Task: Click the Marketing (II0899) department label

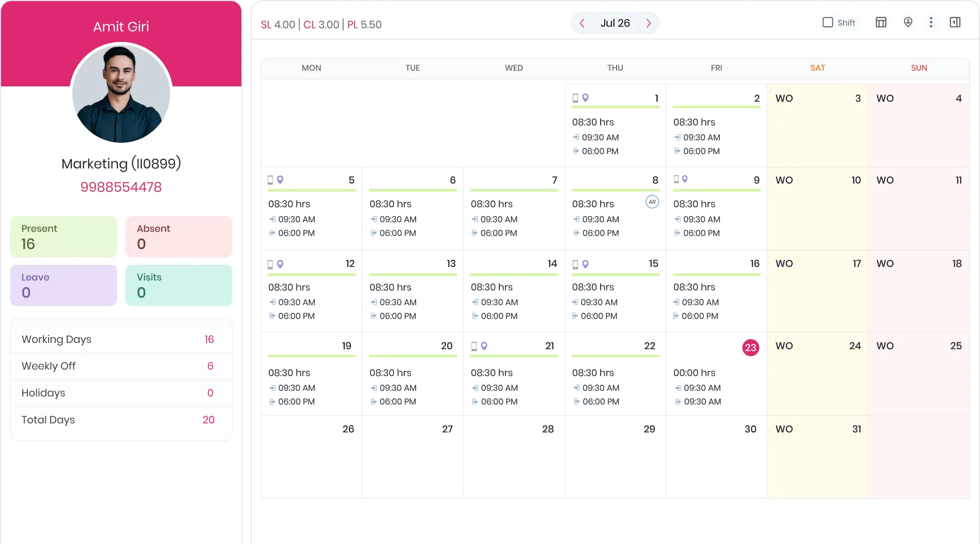Action: pos(121,163)
